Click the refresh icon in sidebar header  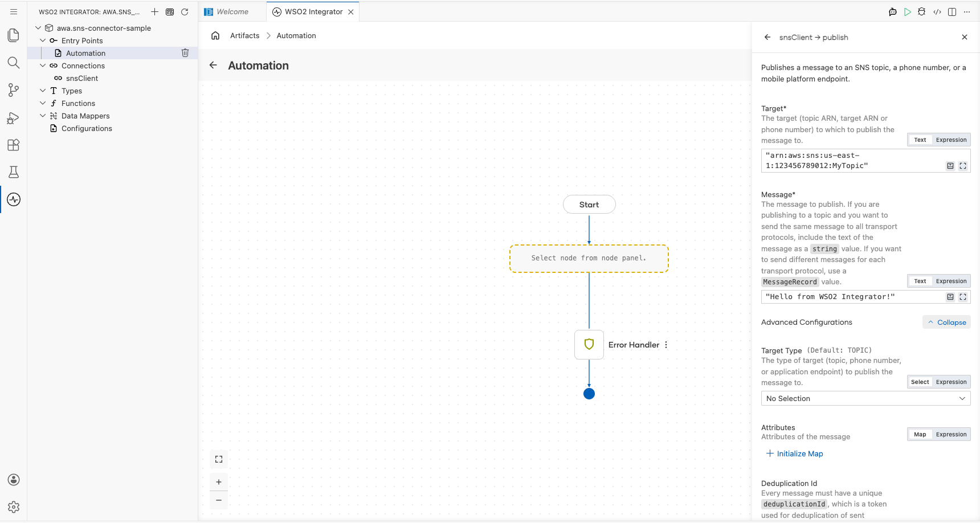pos(185,11)
